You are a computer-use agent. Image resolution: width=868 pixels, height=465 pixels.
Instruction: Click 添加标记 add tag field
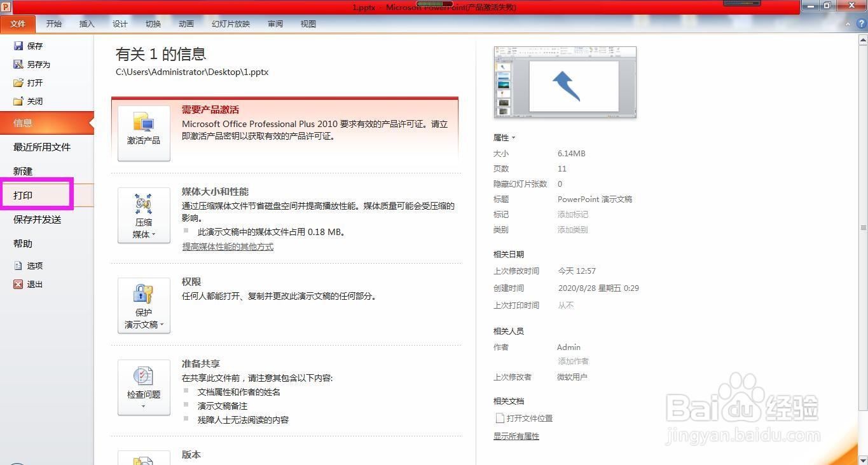(573, 215)
